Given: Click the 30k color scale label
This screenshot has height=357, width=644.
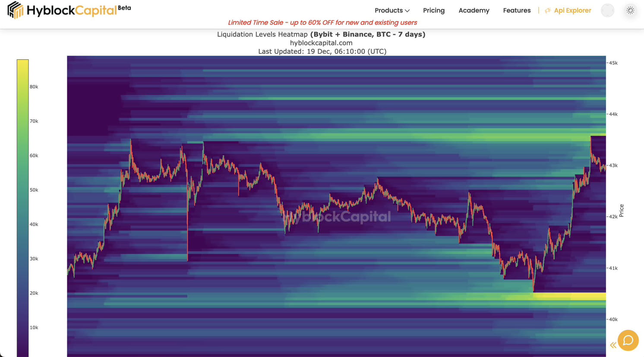Looking at the screenshot, I should (x=34, y=259).
